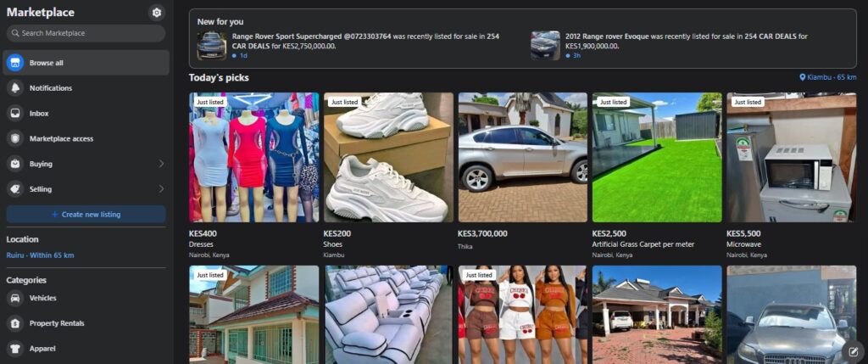The image size is (868, 364).
Task: Select Marketplace access shield icon
Action: pos(15,138)
